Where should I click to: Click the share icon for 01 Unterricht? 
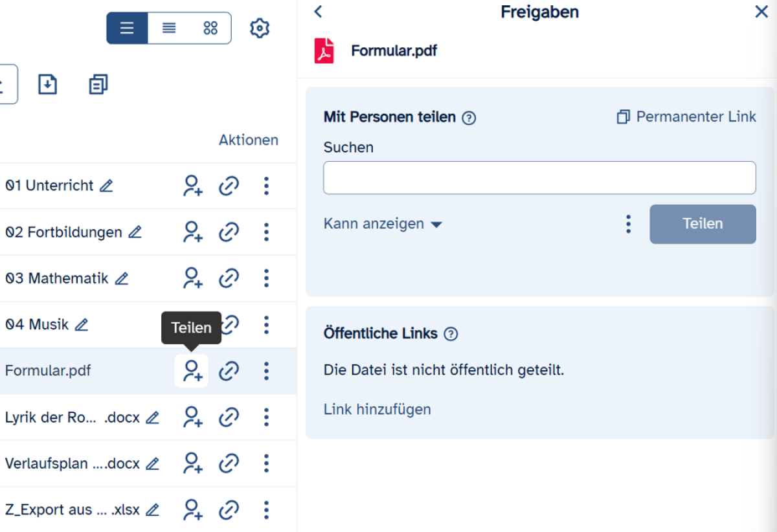(192, 186)
